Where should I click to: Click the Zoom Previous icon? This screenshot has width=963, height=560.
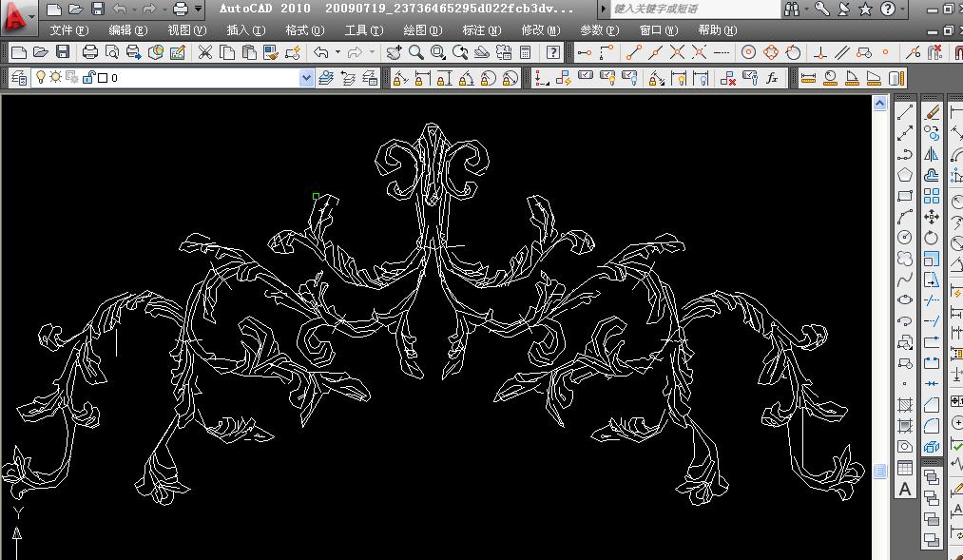tap(459, 52)
